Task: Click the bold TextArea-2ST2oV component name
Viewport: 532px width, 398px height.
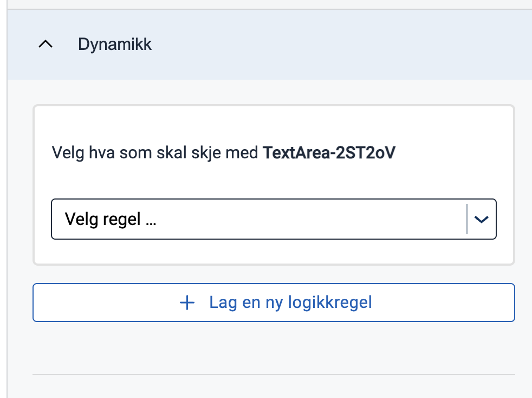Action: 329,152
